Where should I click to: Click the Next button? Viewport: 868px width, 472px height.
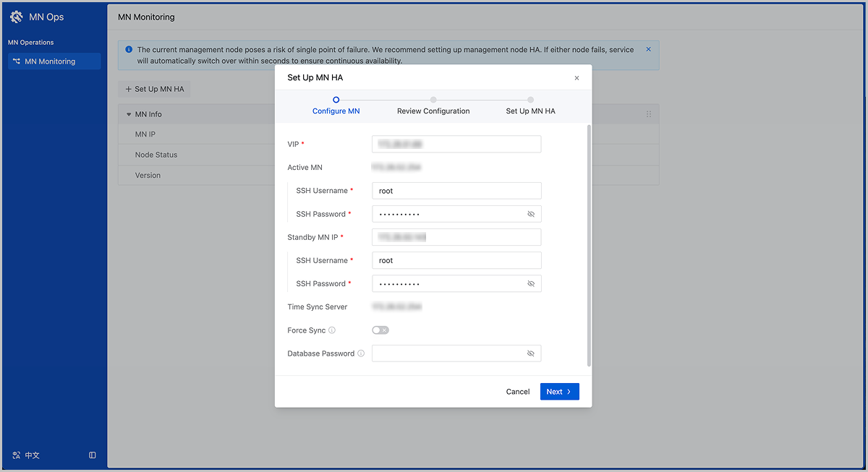[559, 392]
